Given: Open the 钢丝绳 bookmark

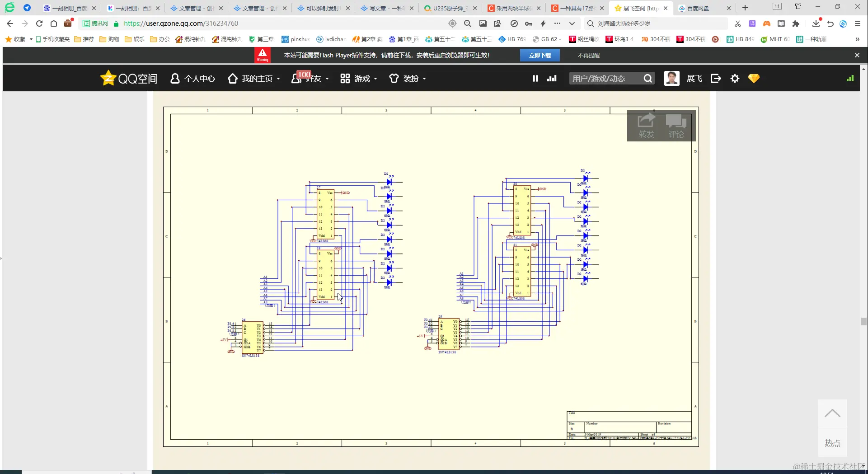Looking at the screenshot, I should tap(584, 39).
